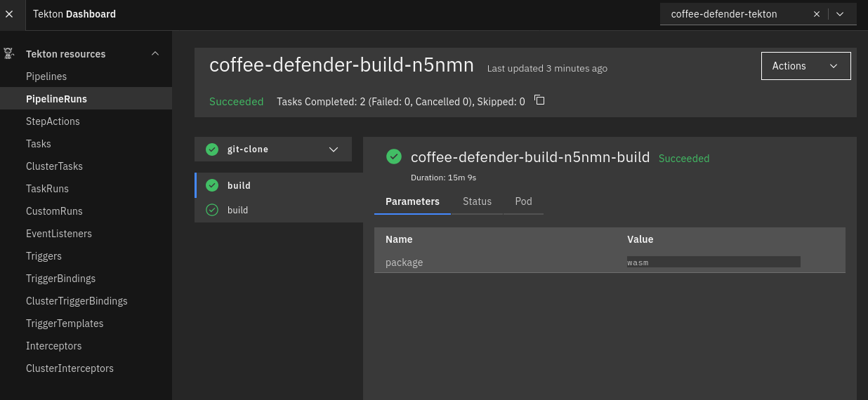This screenshot has width=868, height=400.
Task: Clear the coffee-defender-tekton namespace selection
Action: (817, 14)
